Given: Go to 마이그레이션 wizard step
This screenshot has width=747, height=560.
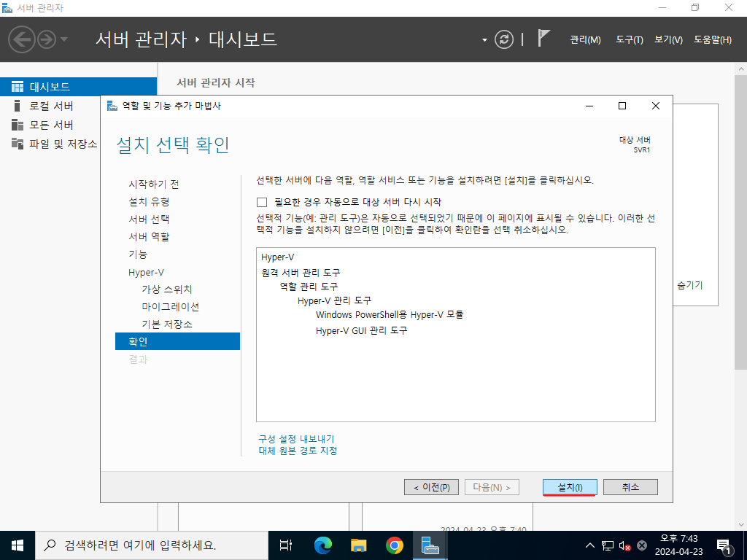Looking at the screenshot, I should pyautogui.click(x=170, y=307).
